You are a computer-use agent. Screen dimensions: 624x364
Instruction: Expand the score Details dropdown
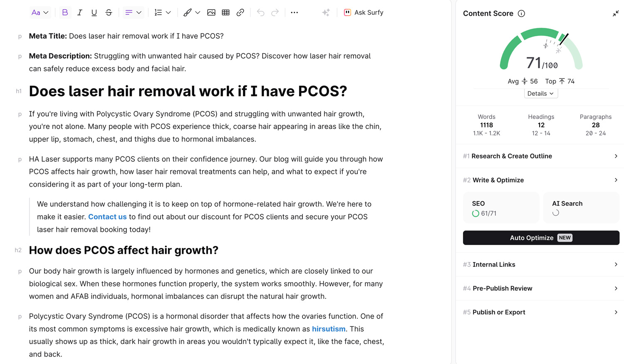[x=541, y=94]
